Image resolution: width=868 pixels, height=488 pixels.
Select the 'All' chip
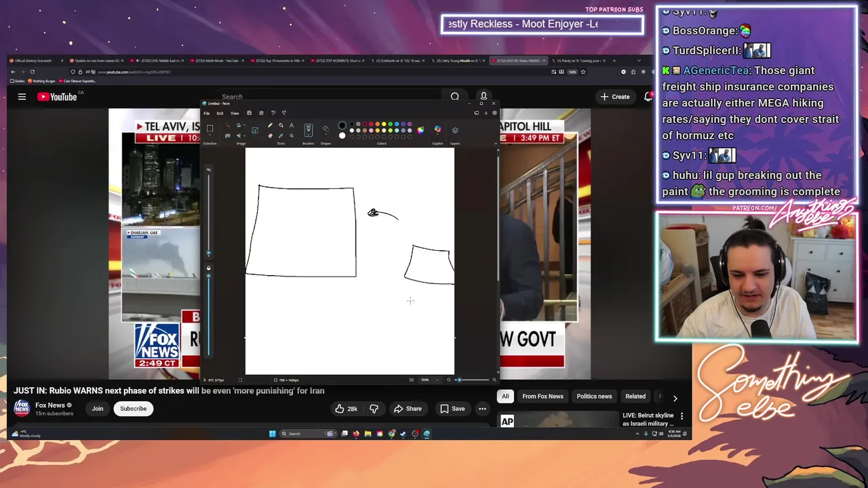click(x=505, y=396)
